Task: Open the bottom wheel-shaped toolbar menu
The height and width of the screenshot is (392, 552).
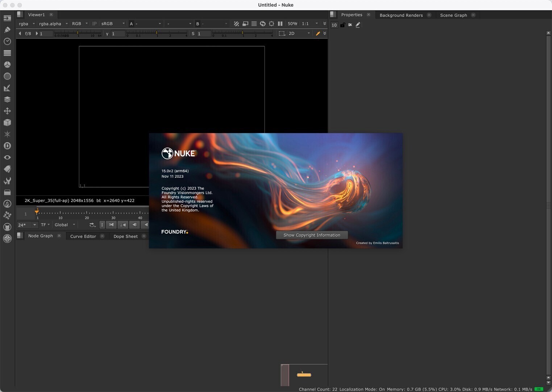Action: click(7, 239)
